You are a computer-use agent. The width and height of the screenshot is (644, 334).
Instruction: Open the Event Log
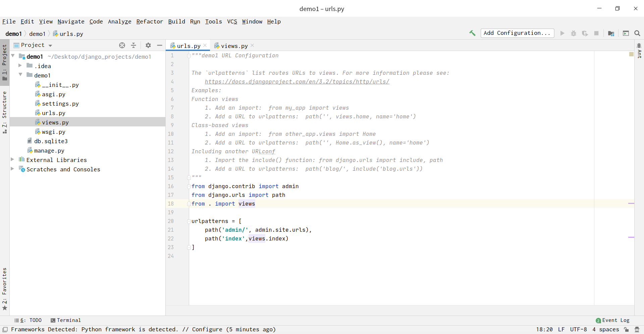pyautogui.click(x=615, y=320)
